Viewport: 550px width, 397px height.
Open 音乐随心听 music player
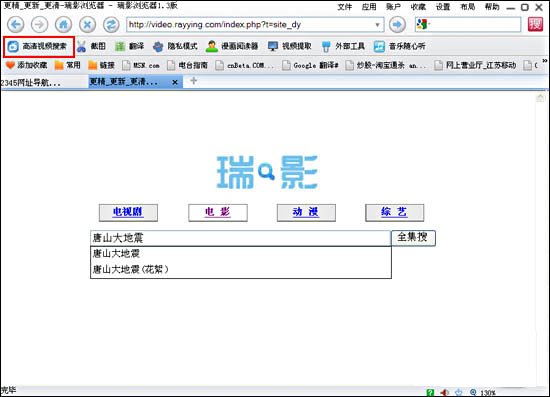(400, 46)
